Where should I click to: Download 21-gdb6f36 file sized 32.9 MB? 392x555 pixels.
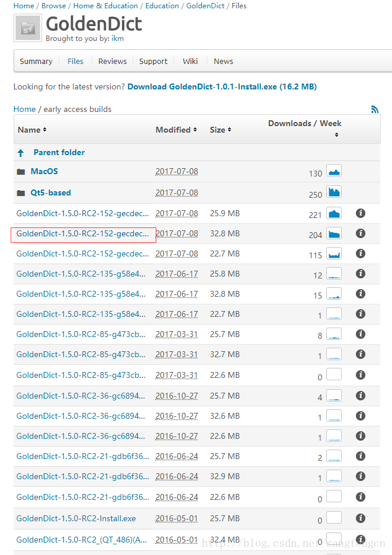pyautogui.click(x=82, y=476)
